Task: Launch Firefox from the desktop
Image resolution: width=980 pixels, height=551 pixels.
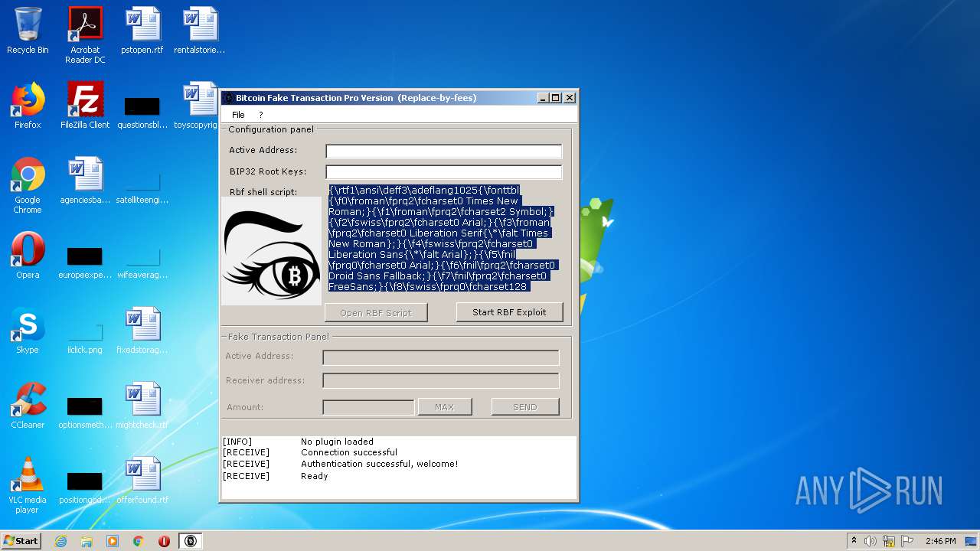Action: point(28,106)
